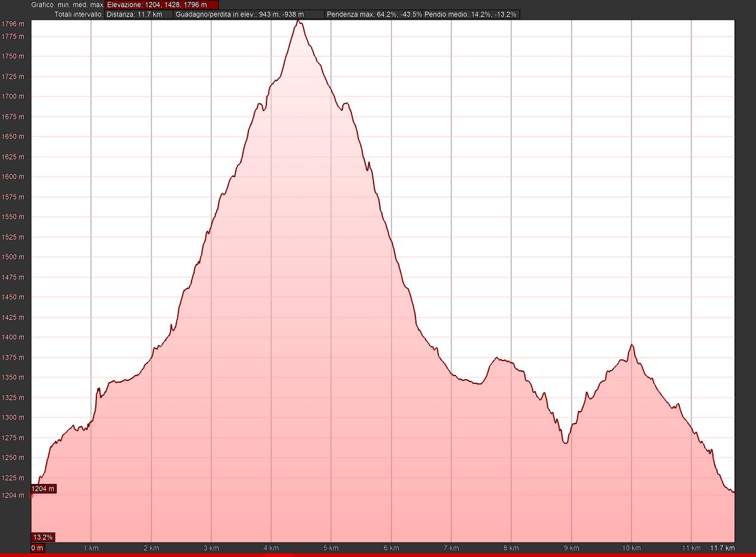Click the red bar along the bottom edge

[378, 555]
